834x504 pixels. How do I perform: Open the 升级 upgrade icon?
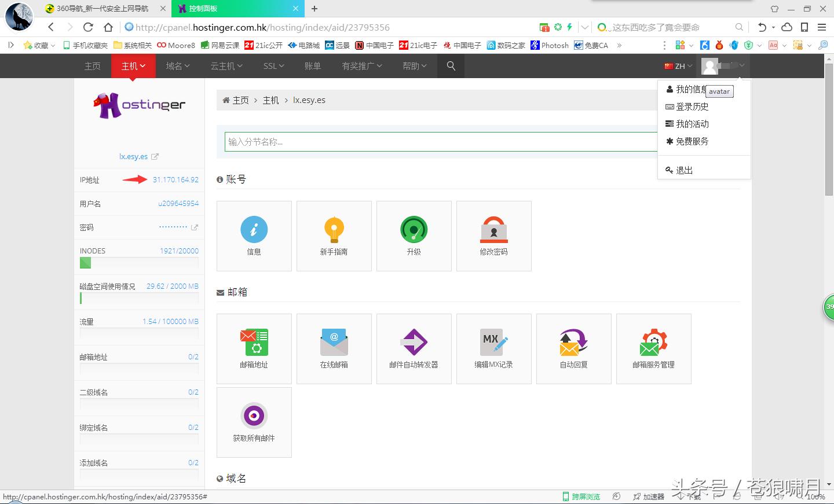click(x=414, y=230)
